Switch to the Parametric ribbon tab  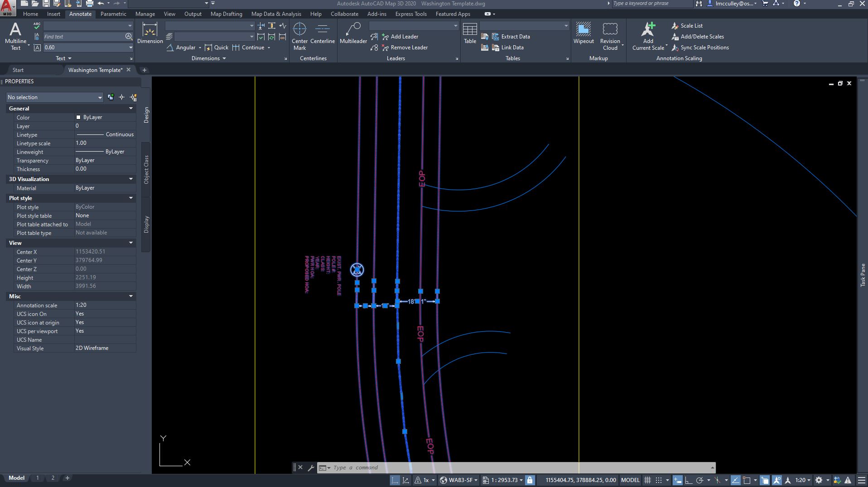113,14
